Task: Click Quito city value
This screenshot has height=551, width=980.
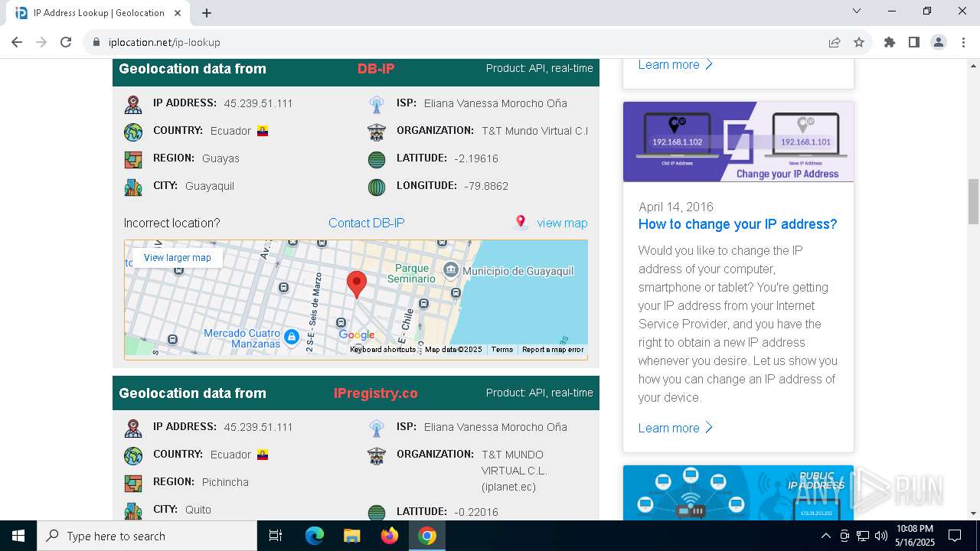Action: click(x=198, y=510)
